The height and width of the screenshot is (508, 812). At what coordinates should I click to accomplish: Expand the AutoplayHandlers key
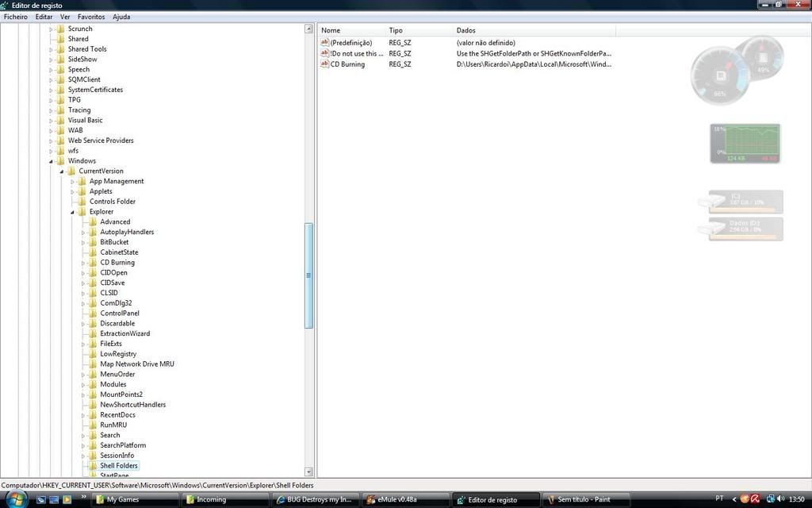[82, 233]
